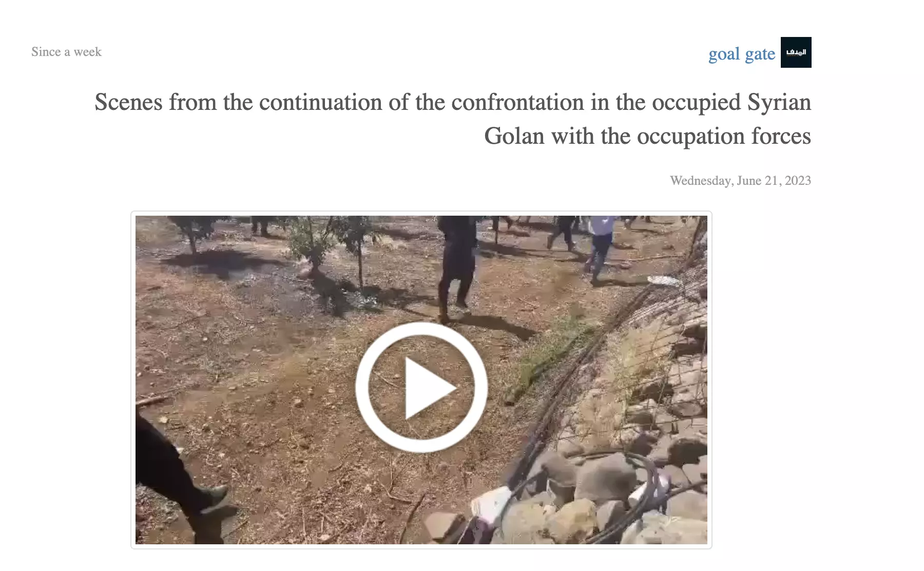Click the black Al-Hadaf logo icon
The width and height of the screenshot is (924, 571).
pyautogui.click(x=796, y=52)
